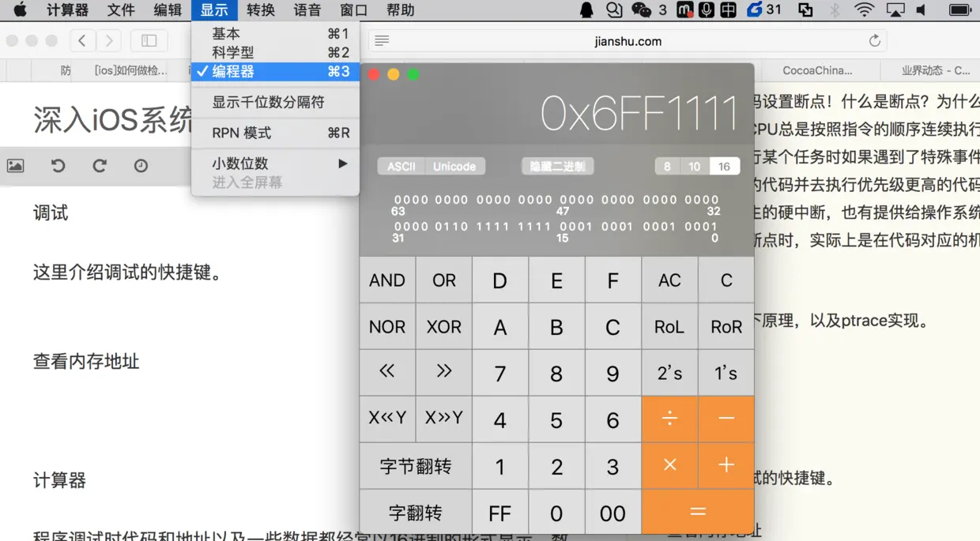Open the Apple menu
Viewport: 980px width, 541px height.
pos(21,10)
